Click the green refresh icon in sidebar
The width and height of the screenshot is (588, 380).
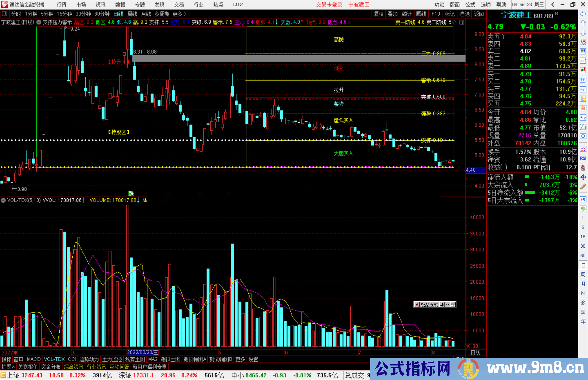[x=583, y=208]
